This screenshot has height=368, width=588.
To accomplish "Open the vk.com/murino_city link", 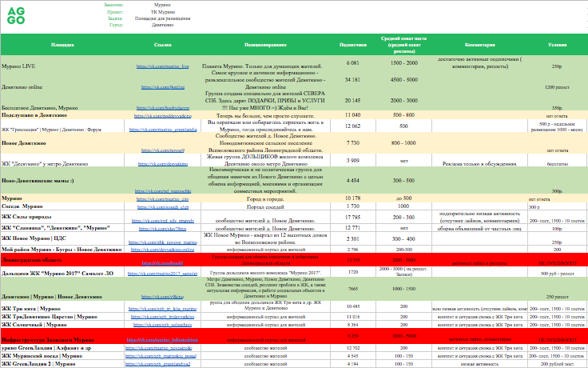I will click(x=163, y=199).
